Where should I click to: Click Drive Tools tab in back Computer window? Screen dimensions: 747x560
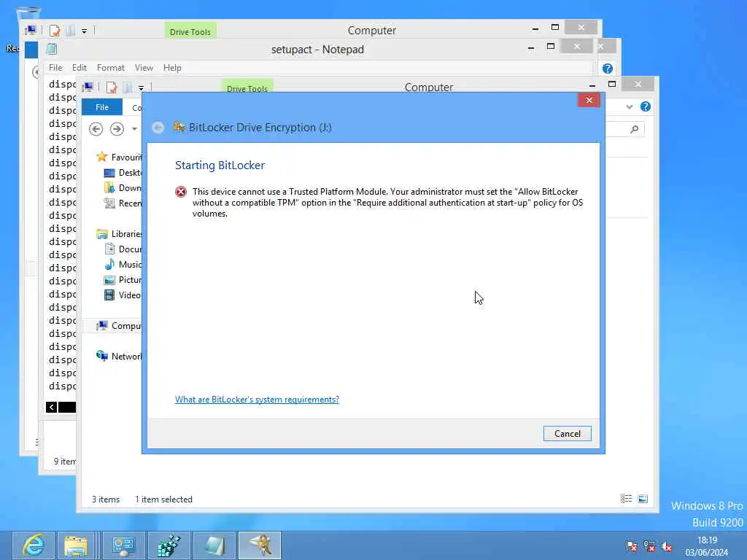click(x=190, y=31)
